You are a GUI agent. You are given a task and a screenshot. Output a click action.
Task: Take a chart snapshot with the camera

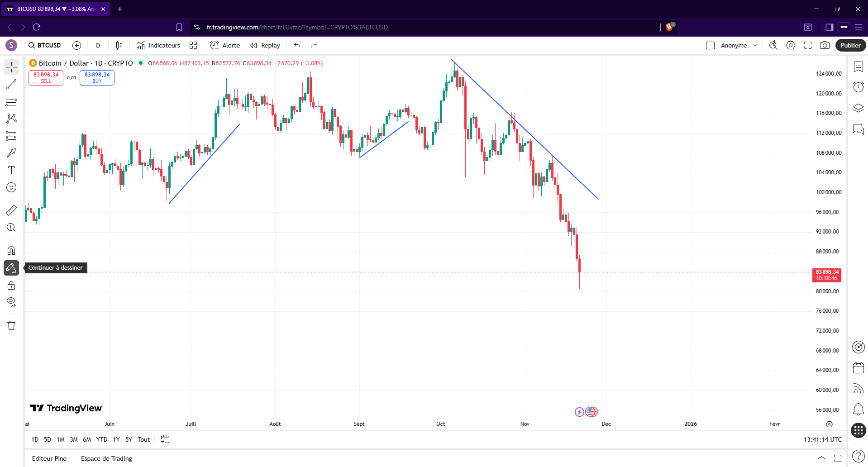click(x=825, y=45)
